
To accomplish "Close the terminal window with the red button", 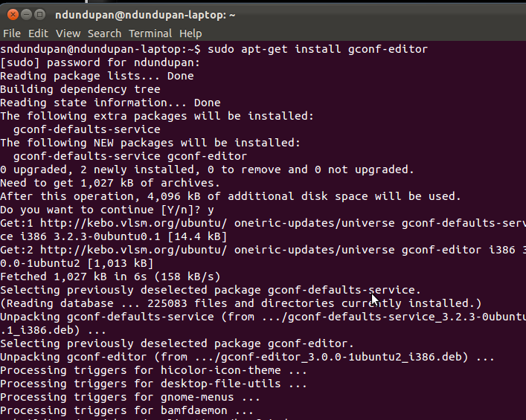I will tap(13, 14).
